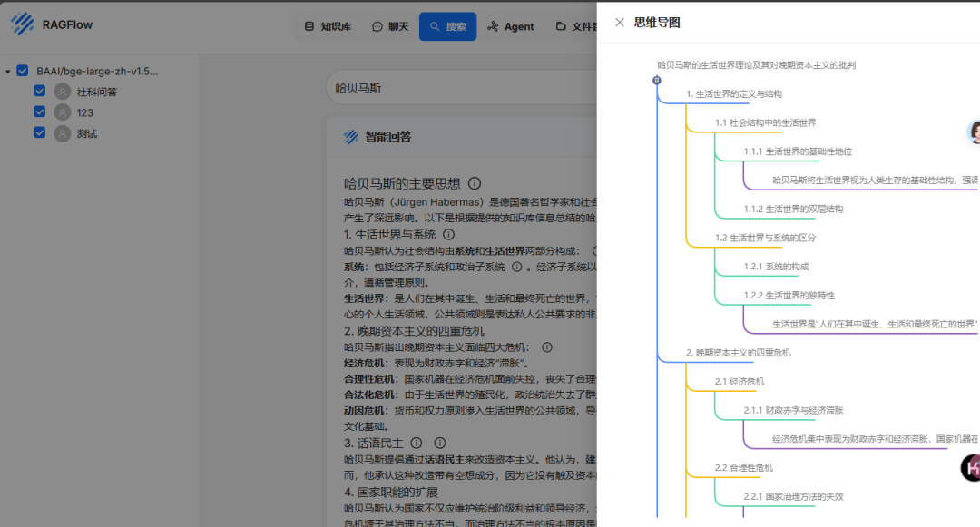Toggle the BAAI/bge-large-zh-v1.5 parent checkbox
Screen dimensions: 980x527
(23, 71)
